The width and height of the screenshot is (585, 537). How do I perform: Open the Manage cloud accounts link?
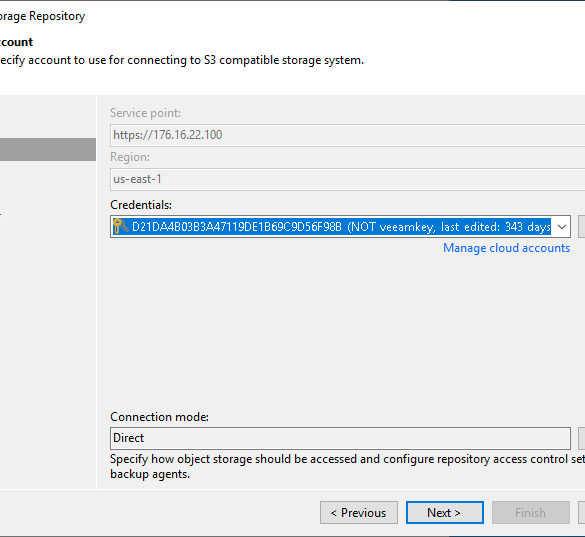pyautogui.click(x=506, y=248)
